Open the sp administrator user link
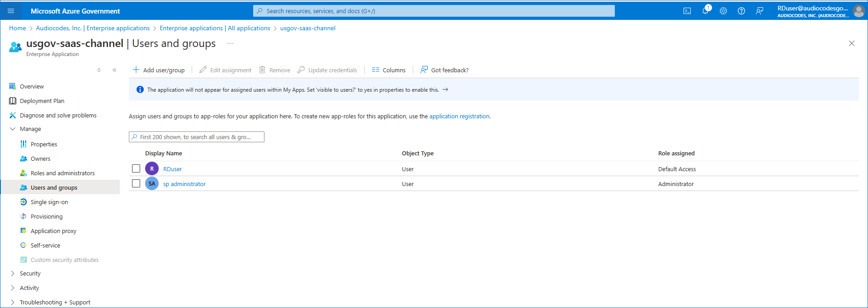 click(184, 184)
